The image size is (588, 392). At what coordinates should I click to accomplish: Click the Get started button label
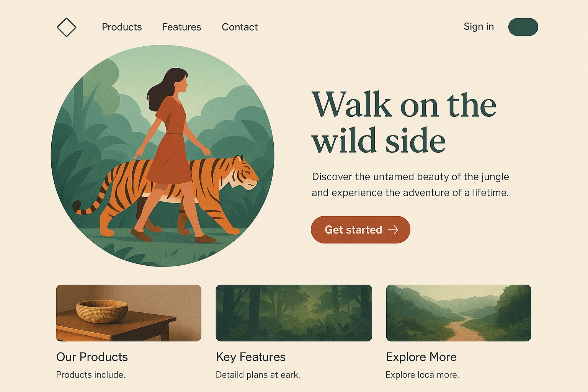(x=353, y=230)
